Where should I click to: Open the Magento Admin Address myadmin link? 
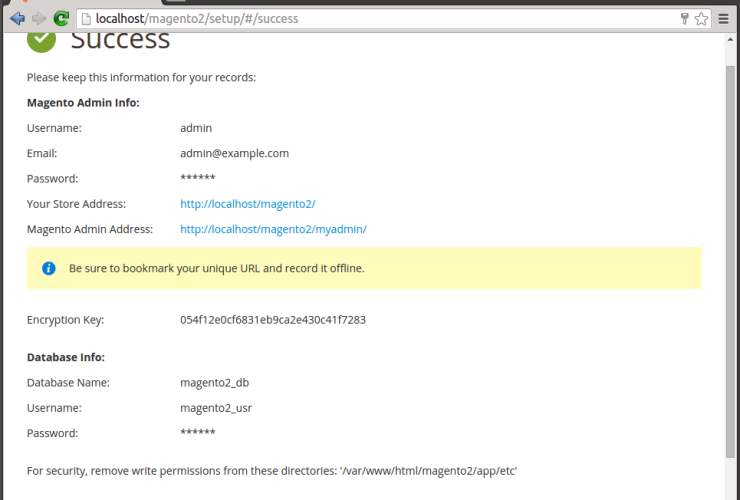273,229
